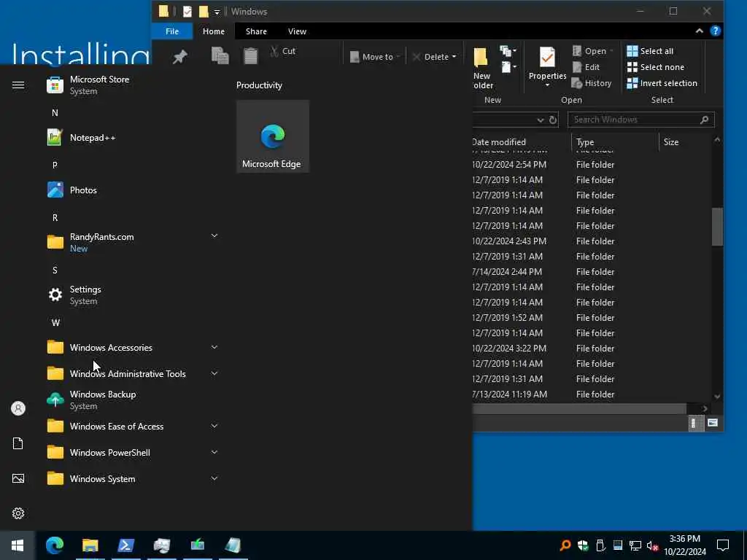Switch to Large icons view icon
Image resolution: width=747 pixels, height=560 pixels.
pyautogui.click(x=712, y=423)
